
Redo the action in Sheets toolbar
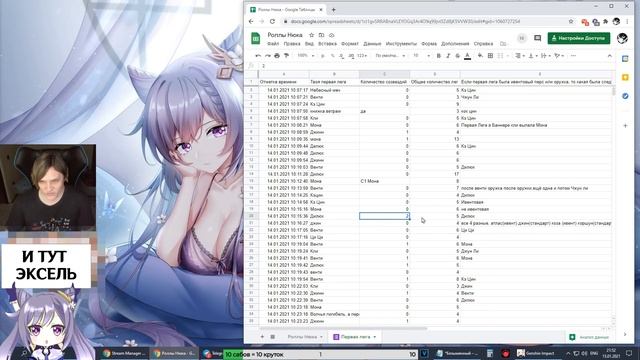[x=268, y=56]
